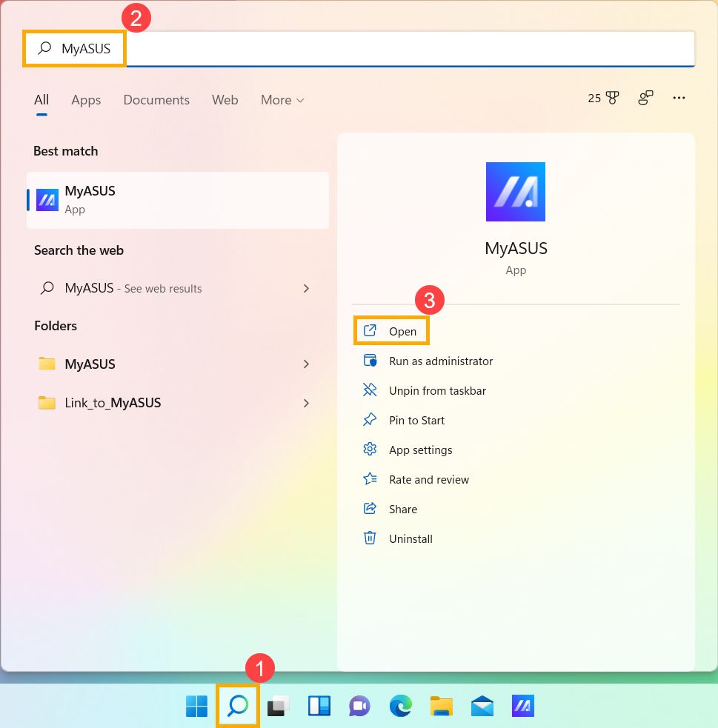
Task: Select the MyASUS App best match result
Action: [178, 200]
